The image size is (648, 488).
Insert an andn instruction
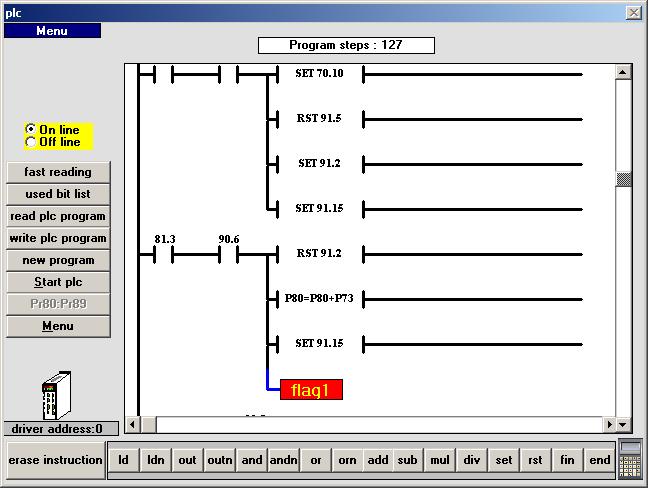pos(284,460)
